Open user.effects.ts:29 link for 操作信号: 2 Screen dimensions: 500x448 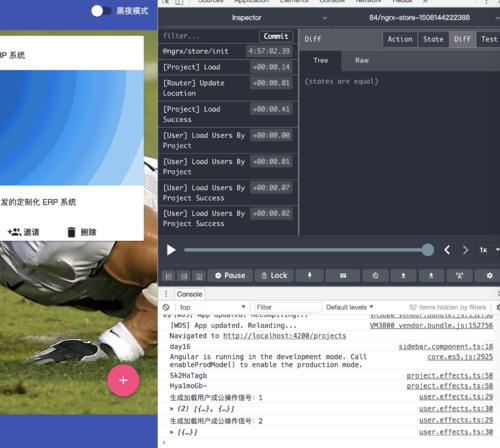[x=456, y=420]
